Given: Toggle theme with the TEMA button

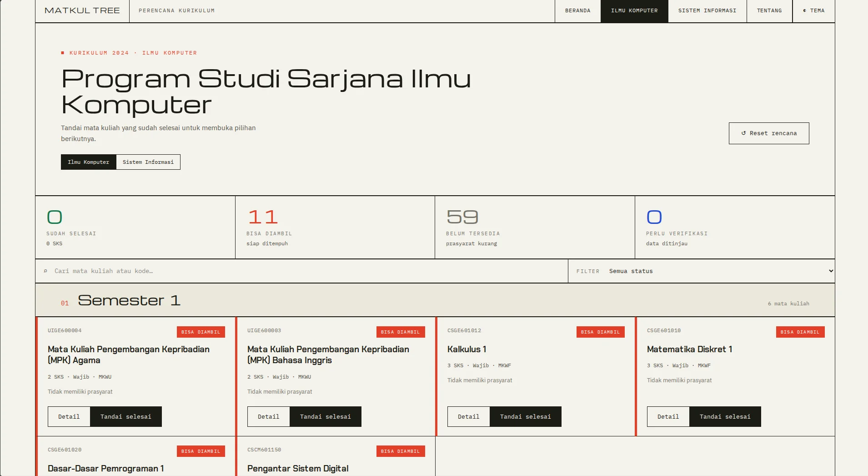Looking at the screenshot, I should tap(813, 11).
